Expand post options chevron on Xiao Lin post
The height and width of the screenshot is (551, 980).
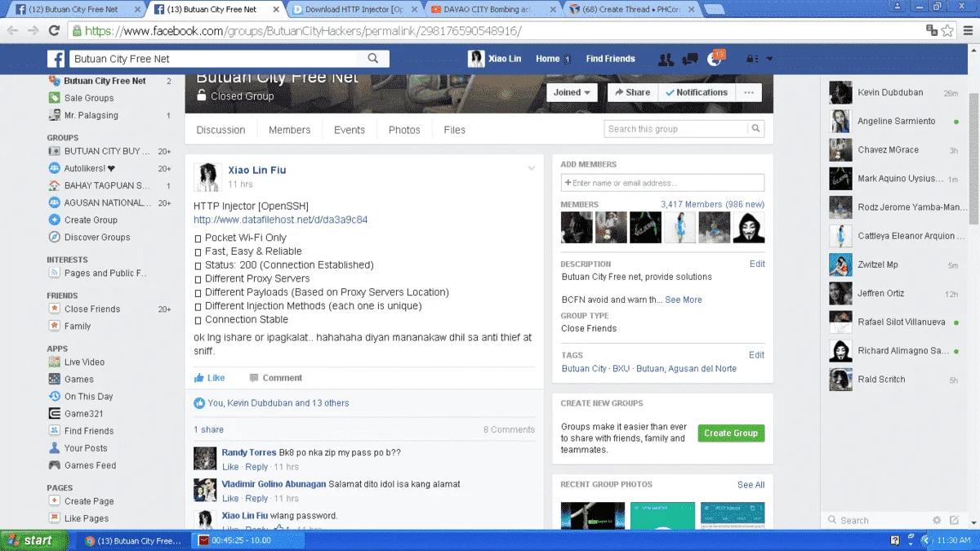point(532,169)
